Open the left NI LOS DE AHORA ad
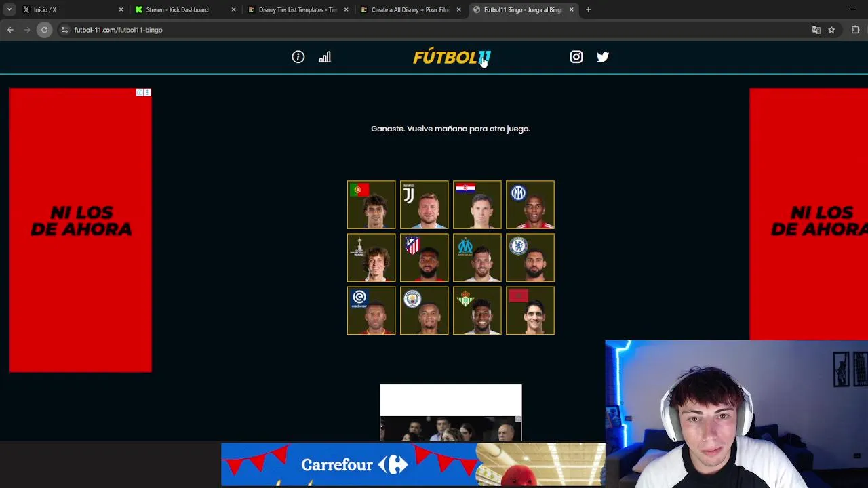The height and width of the screenshot is (488, 868). coord(81,230)
